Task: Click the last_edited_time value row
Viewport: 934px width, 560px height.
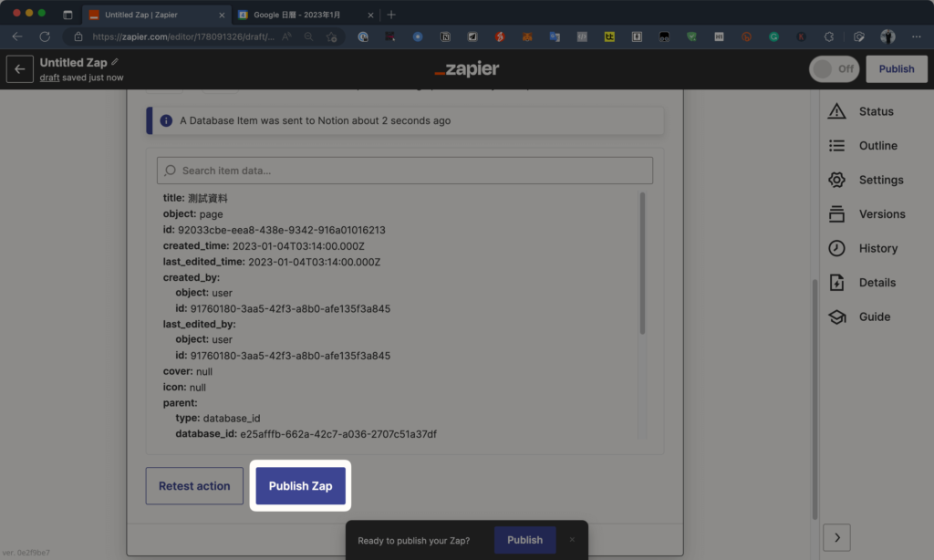Action: pyautogui.click(x=272, y=262)
